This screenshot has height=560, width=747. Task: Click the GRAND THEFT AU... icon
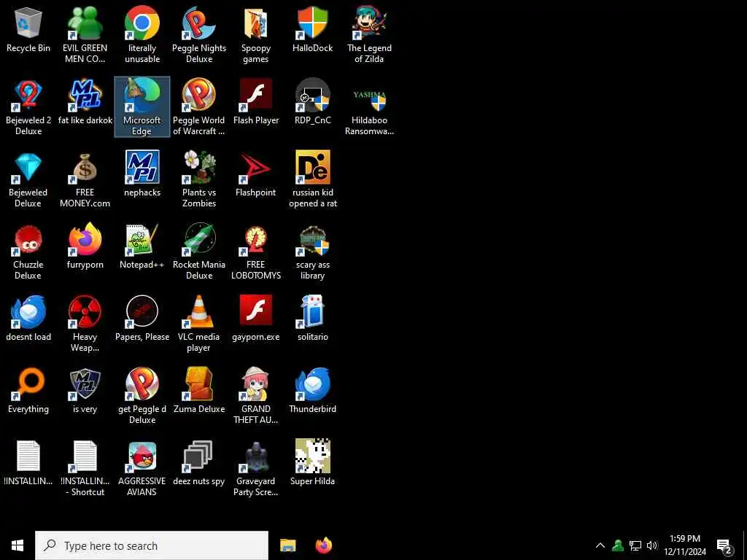[256, 384]
